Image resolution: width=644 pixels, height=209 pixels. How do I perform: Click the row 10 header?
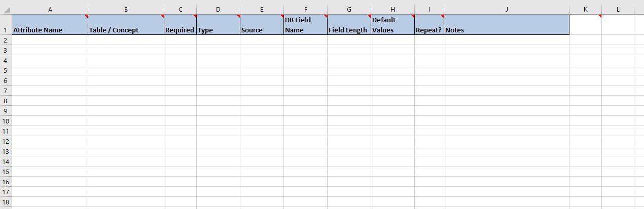[5, 121]
